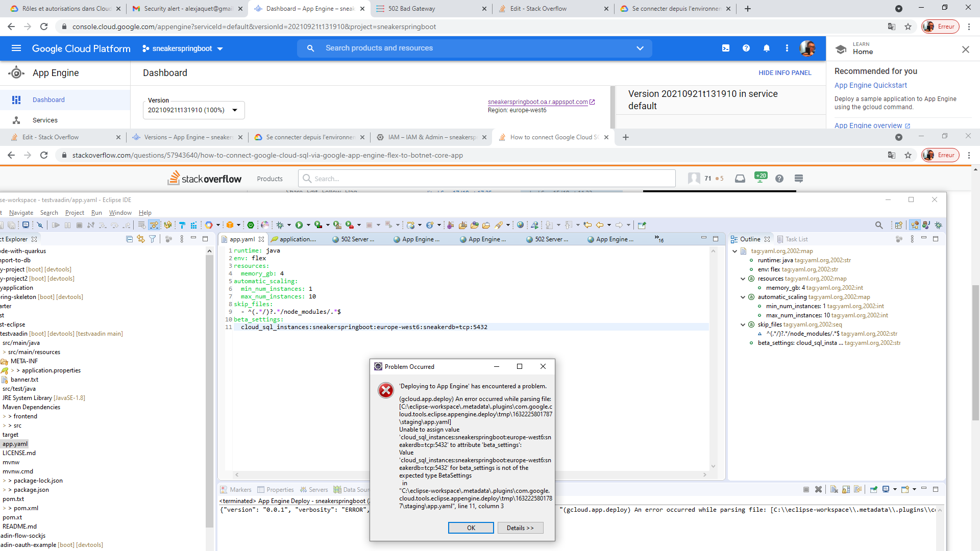The width and height of the screenshot is (980, 551).
Task: Toggle Link with Editor in Project Explorer
Action: click(x=141, y=239)
